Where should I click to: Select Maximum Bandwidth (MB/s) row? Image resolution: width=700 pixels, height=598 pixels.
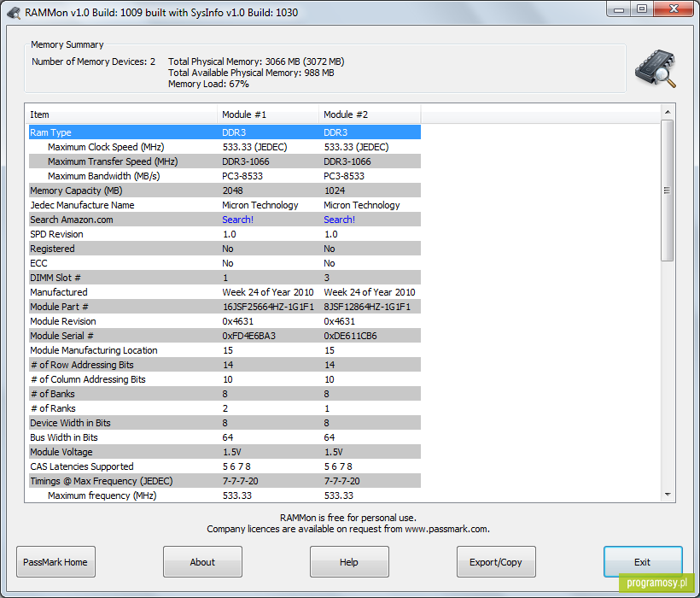(225, 176)
